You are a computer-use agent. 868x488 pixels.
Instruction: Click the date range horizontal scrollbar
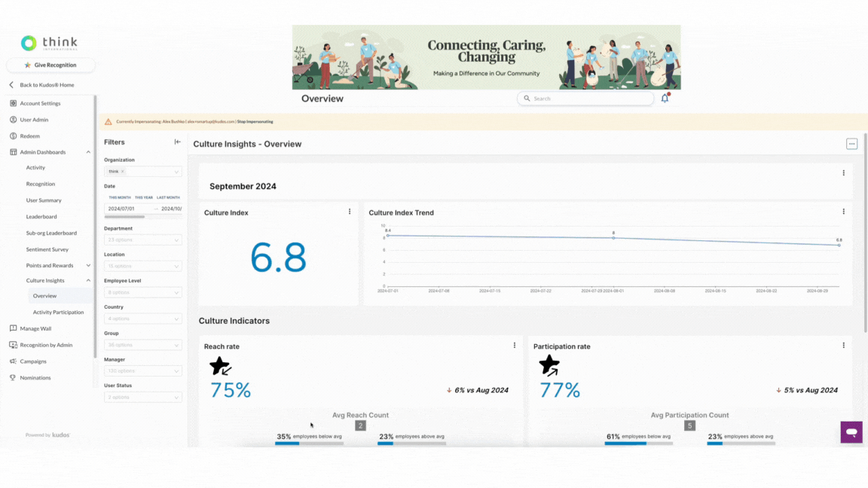tap(124, 217)
